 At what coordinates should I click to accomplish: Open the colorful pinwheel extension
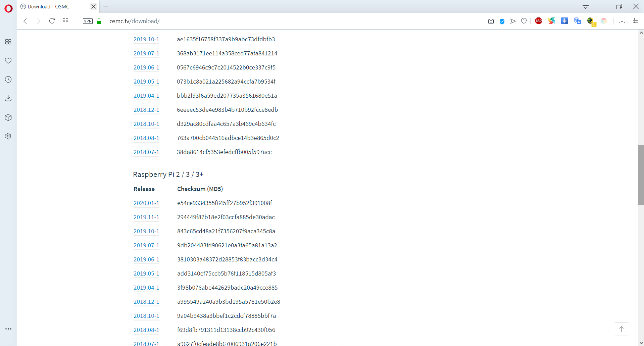(552, 21)
